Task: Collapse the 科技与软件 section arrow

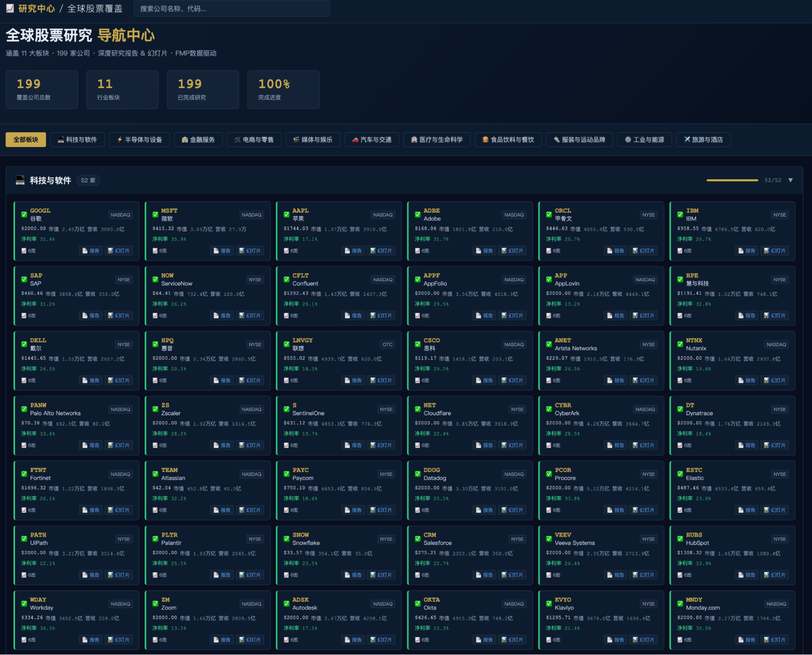Action: [790, 180]
